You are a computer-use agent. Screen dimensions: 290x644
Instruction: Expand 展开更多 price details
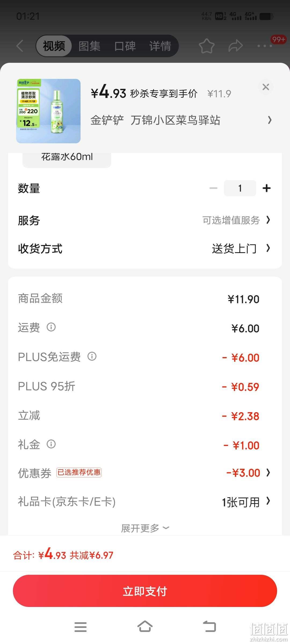point(145,528)
